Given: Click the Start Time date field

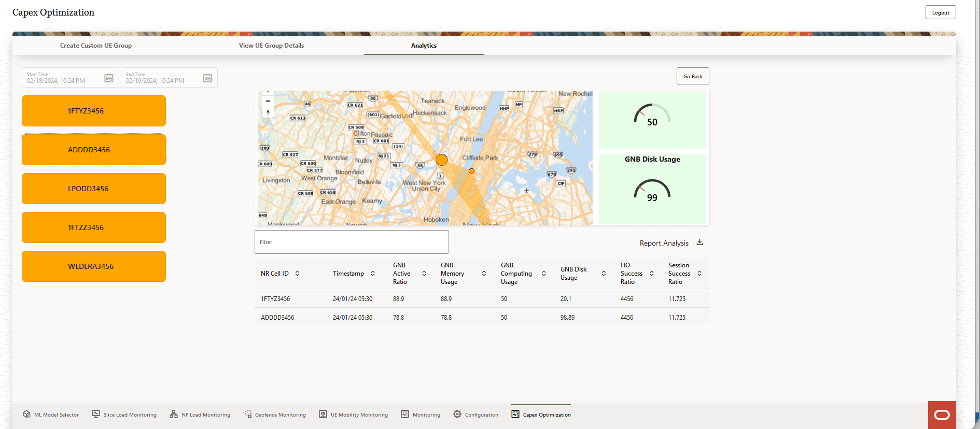Looking at the screenshot, I should pyautogui.click(x=71, y=78).
